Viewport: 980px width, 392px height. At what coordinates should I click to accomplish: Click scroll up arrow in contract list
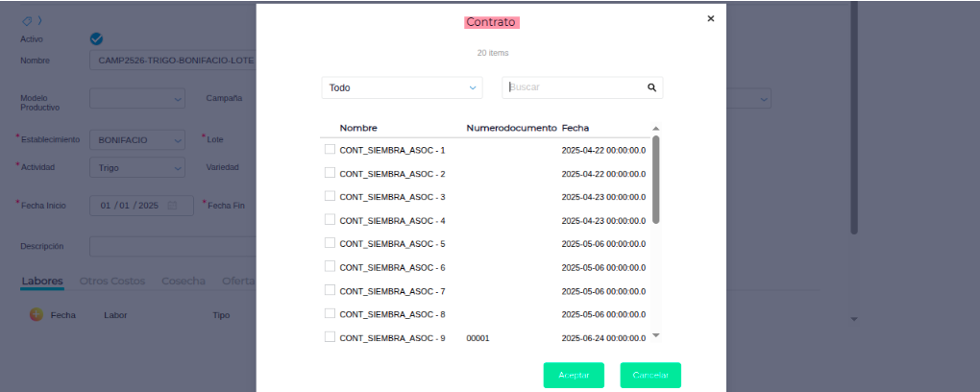656,129
